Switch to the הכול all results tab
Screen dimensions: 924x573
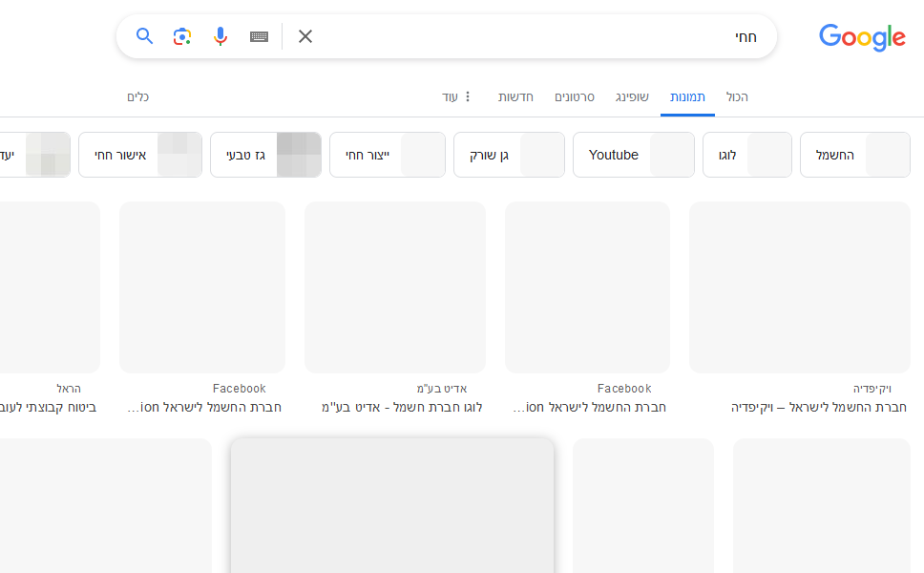click(x=736, y=97)
